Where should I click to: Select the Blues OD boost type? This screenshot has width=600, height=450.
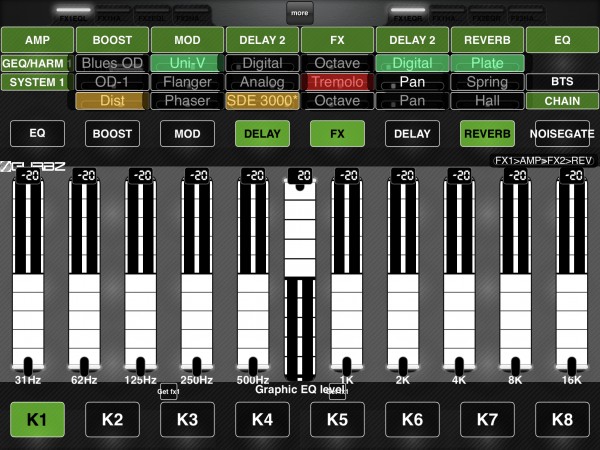(x=112, y=63)
